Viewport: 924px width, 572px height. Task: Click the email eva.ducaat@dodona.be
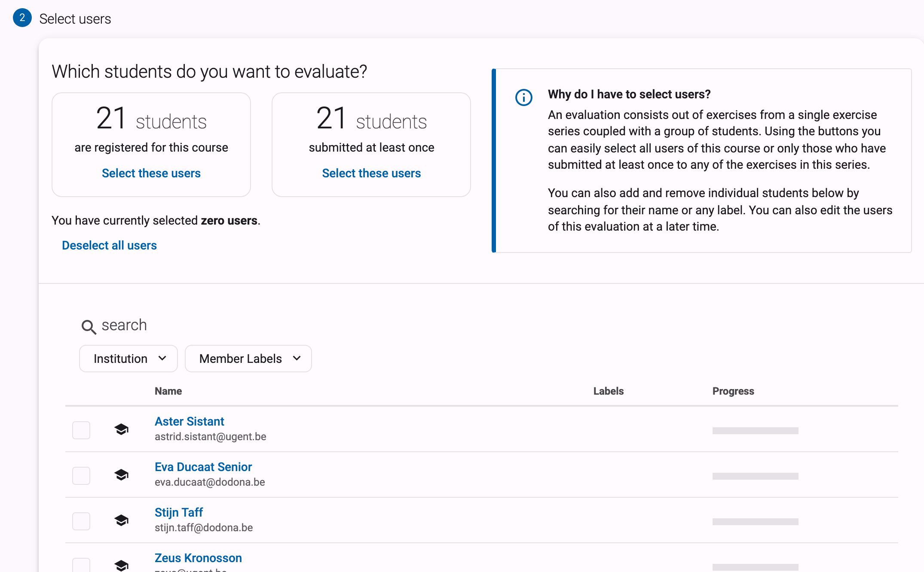click(x=210, y=482)
